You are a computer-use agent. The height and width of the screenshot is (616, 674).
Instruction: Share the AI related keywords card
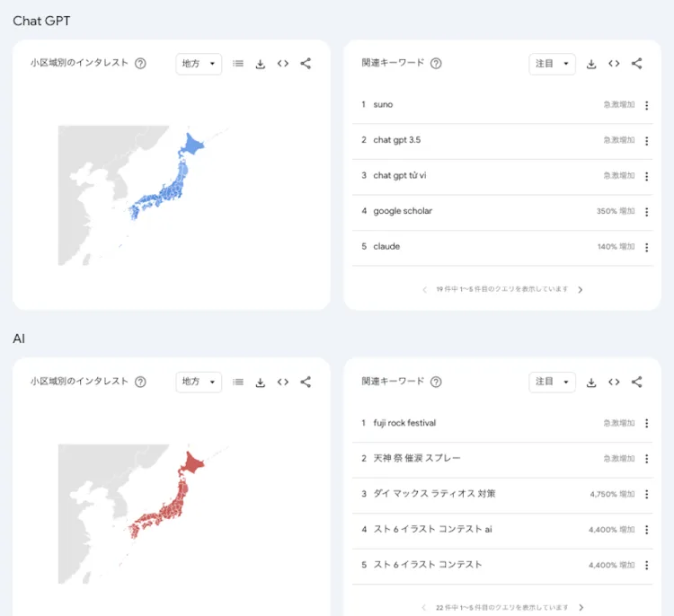636,382
